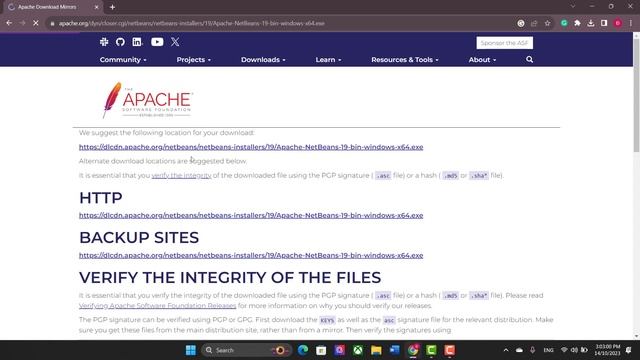Image resolution: width=640 pixels, height=360 pixels.
Task: Open the Google Translate icon in address bar
Action: coord(521,23)
